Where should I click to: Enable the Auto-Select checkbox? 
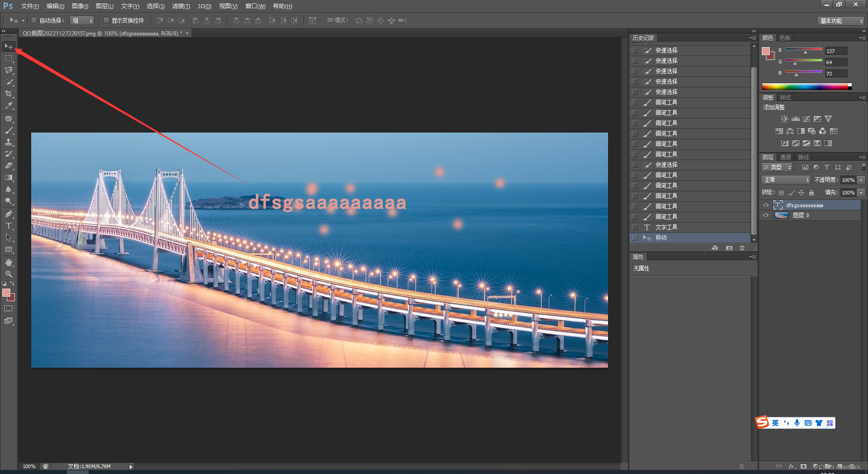pos(33,20)
